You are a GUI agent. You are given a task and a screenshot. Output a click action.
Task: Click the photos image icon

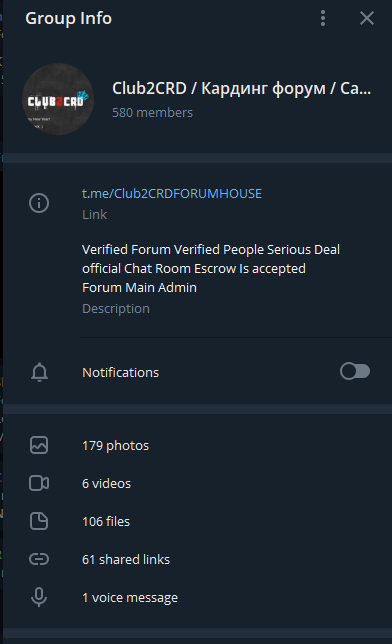(x=39, y=445)
